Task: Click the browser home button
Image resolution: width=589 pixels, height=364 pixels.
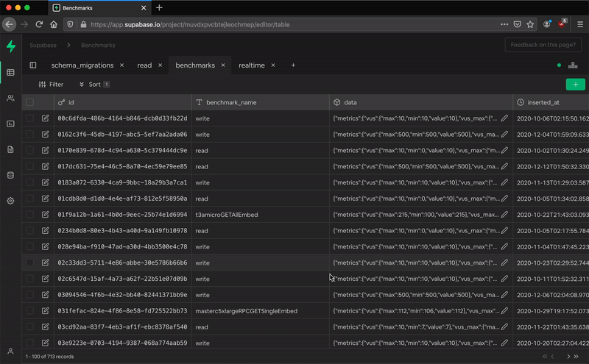Action: tap(54, 24)
